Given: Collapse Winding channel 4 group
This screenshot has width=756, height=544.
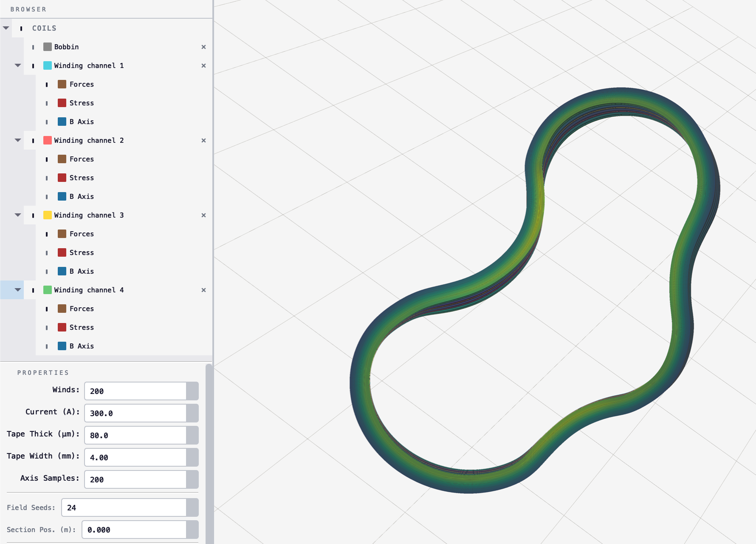Looking at the screenshot, I should point(18,290).
